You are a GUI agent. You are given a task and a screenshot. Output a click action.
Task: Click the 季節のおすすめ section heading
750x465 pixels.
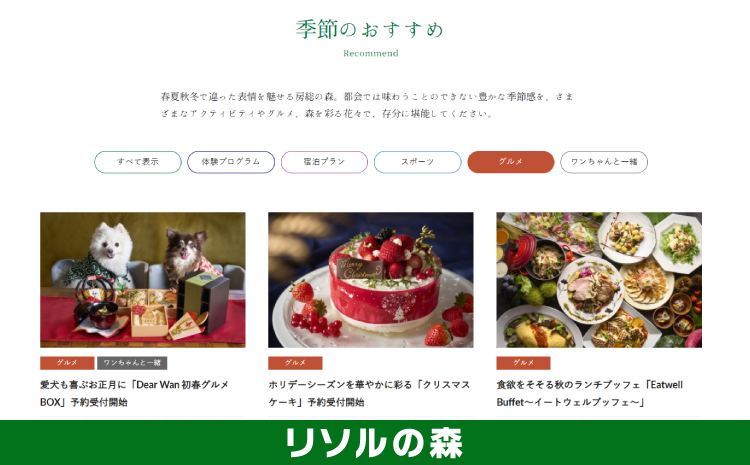[x=370, y=29]
